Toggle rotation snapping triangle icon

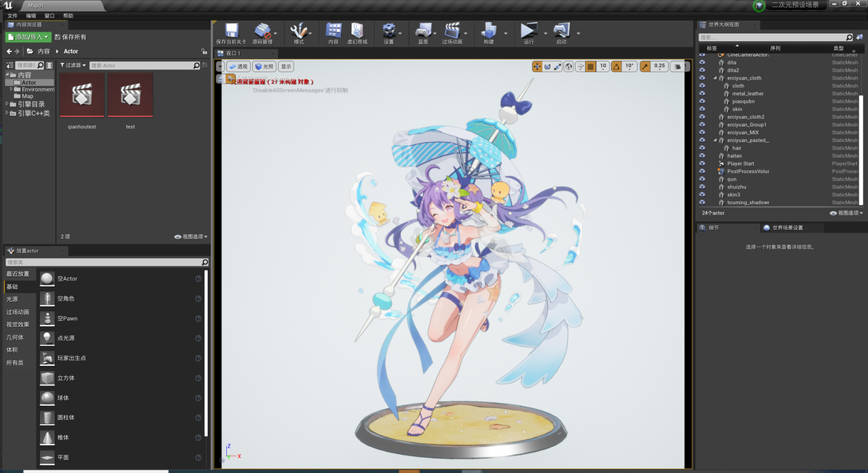pos(616,66)
